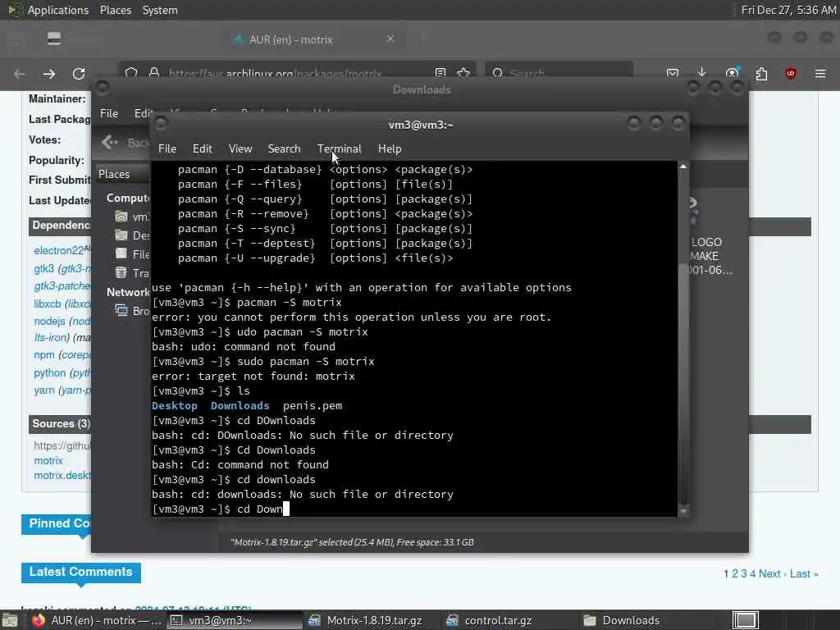Click the 'Latest Comments' heading
The height and width of the screenshot is (630, 840).
coord(81,572)
